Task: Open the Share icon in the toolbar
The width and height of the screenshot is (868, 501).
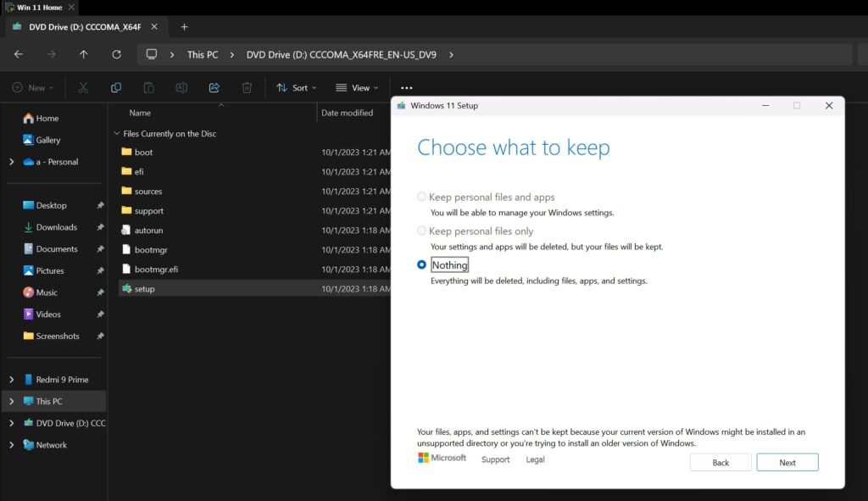Action: [x=214, y=87]
